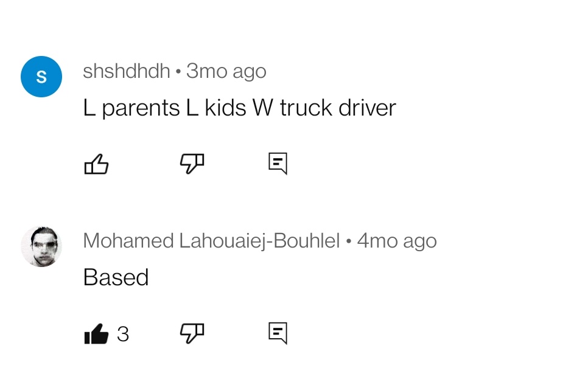The height and width of the screenshot is (368, 588).
Task: Click the word 'parents' in first comment
Action: click(141, 109)
